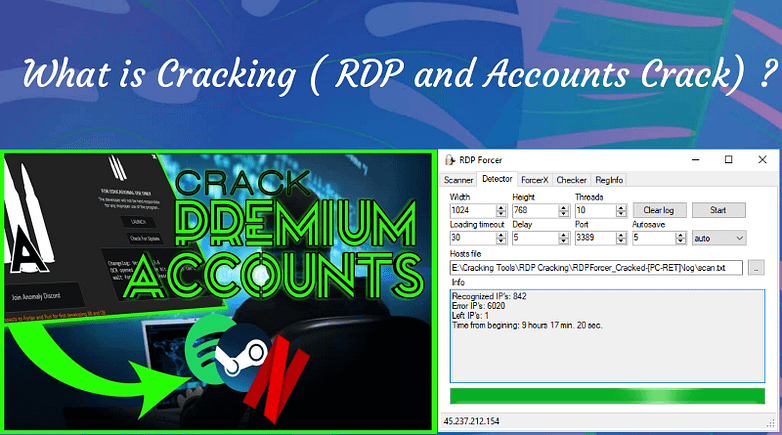Image resolution: width=782 pixels, height=435 pixels.
Task: Click the resize grip in status bar
Action: coord(771,423)
